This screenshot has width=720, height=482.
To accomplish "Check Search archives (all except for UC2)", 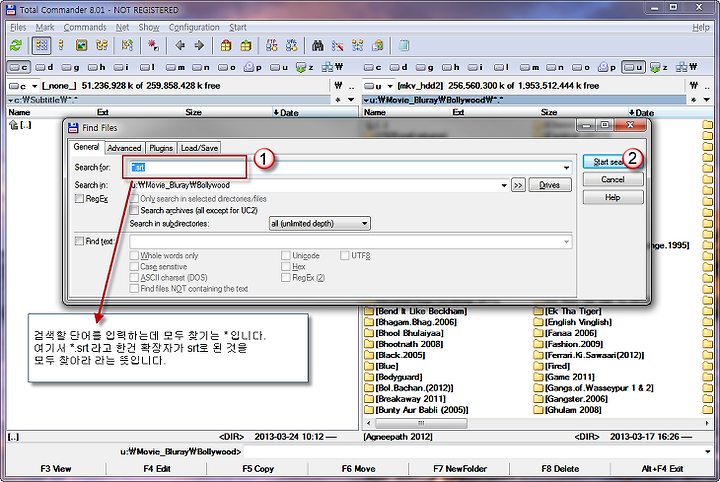I will pyautogui.click(x=134, y=210).
